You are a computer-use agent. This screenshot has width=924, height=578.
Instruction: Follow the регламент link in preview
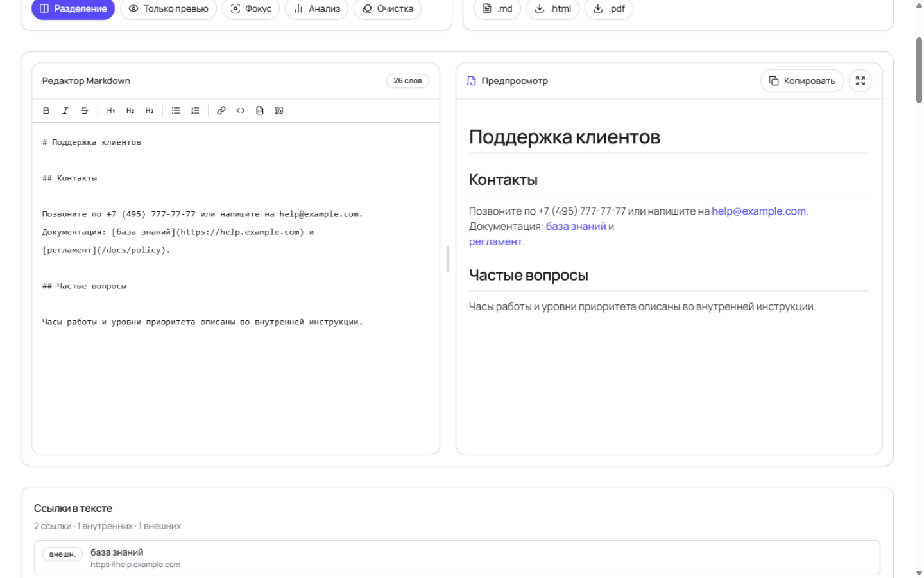[495, 242]
